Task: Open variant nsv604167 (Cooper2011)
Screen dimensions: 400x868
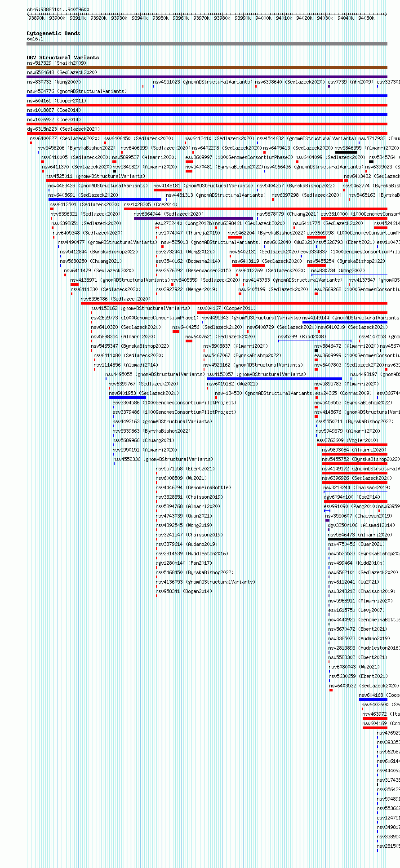Action: (x=226, y=309)
